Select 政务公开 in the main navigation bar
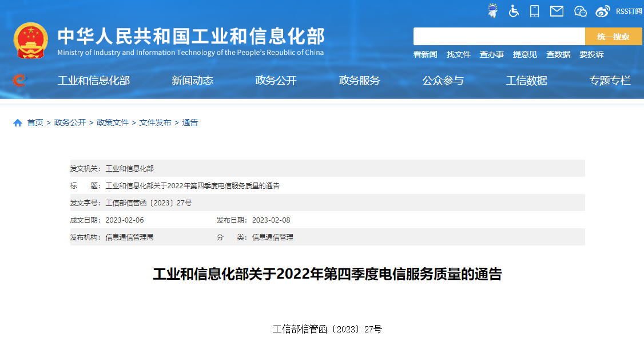This screenshot has height=337, width=644. [276, 81]
